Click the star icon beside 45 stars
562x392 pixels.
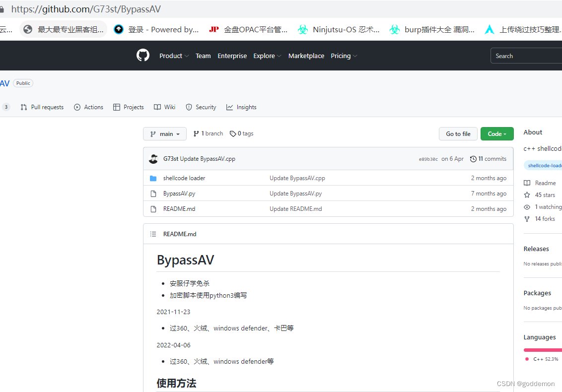point(527,195)
